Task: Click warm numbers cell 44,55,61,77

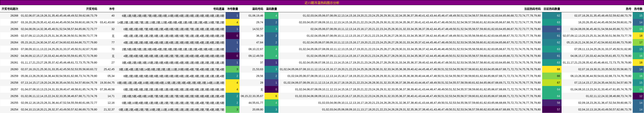Action: pos(256,103)
